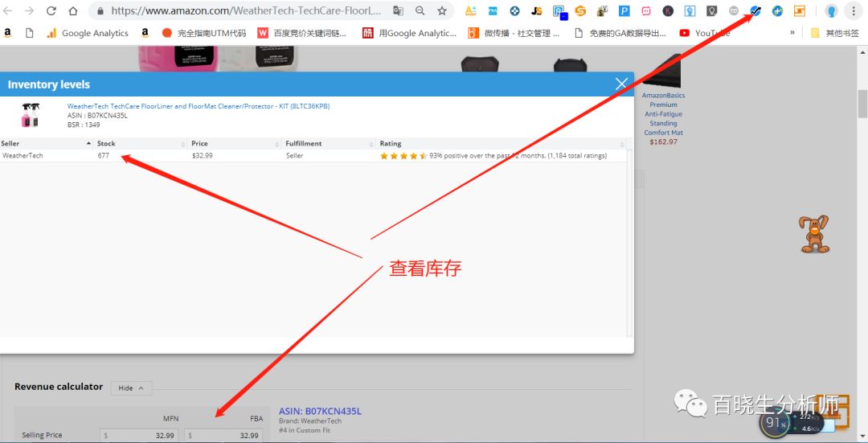
Task: Select the $32.99 price cell in table
Action: coord(202,156)
